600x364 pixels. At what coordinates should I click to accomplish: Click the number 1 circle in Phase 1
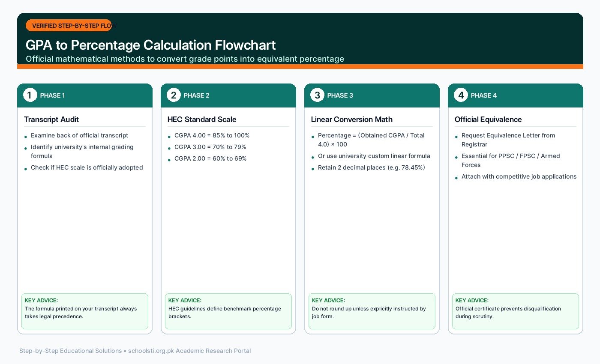[x=30, y=95]
